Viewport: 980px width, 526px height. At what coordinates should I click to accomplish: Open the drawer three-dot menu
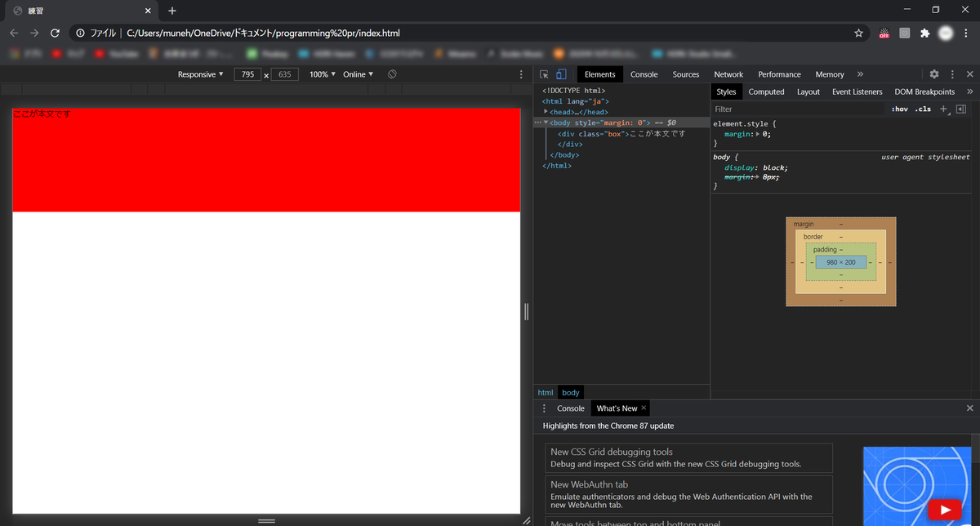[545, 408]
